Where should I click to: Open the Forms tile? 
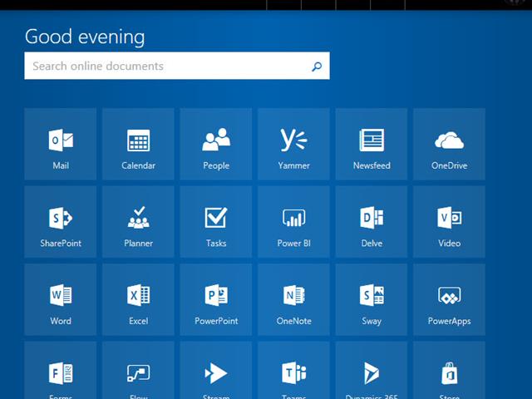[61, 370]
